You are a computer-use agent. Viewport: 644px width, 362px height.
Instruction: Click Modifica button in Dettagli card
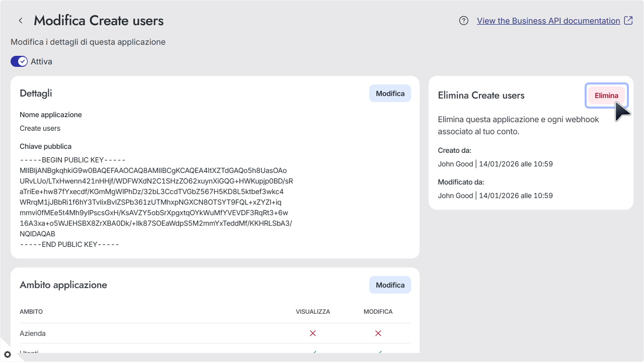390,94
